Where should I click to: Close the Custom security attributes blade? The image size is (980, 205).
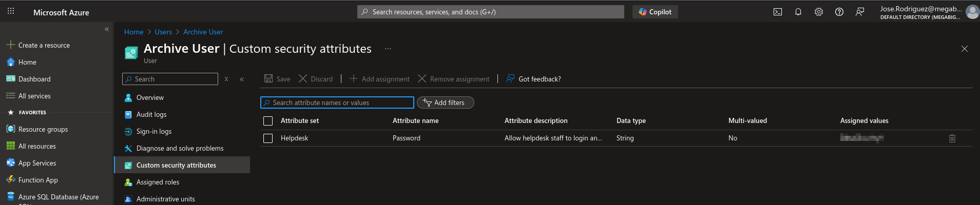(x=965, y=49)
